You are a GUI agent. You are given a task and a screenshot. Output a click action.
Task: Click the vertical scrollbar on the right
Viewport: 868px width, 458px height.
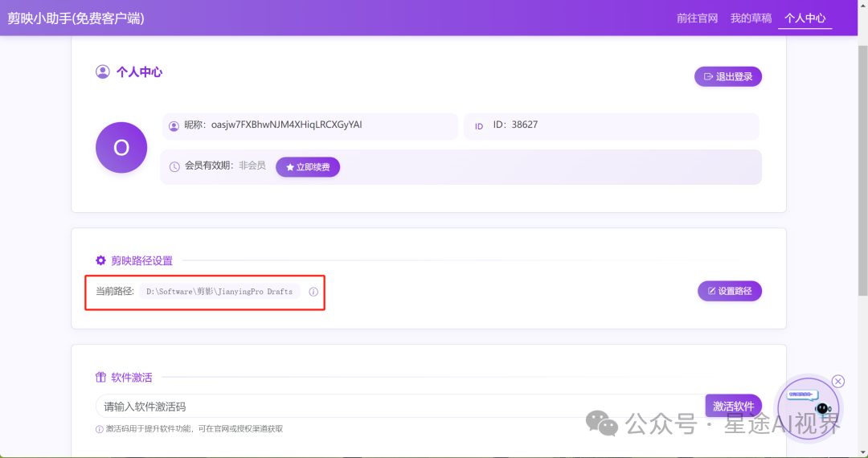(x=862, y=171)
